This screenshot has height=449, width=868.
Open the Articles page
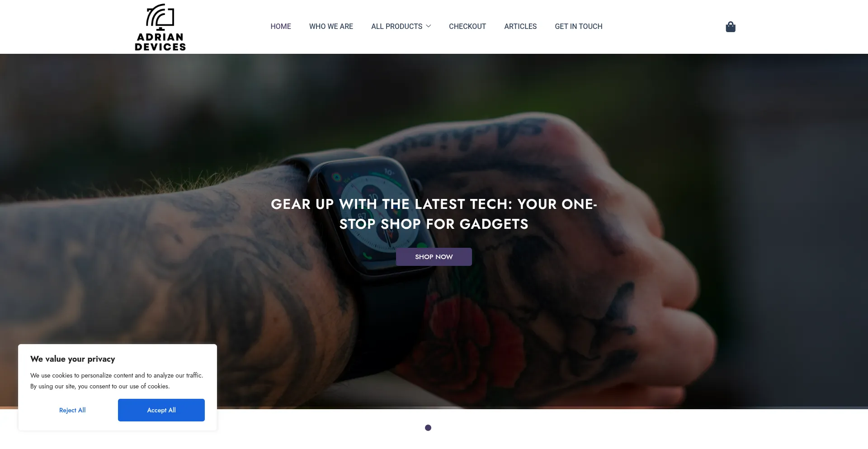(x=520, y=27)
